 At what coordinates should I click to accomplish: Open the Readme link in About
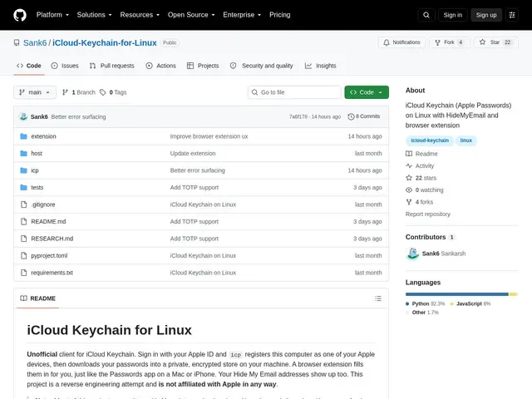point(421,154)
